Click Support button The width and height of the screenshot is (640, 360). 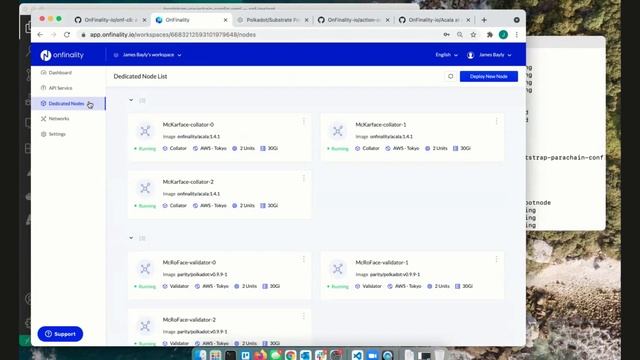point(60,334)
